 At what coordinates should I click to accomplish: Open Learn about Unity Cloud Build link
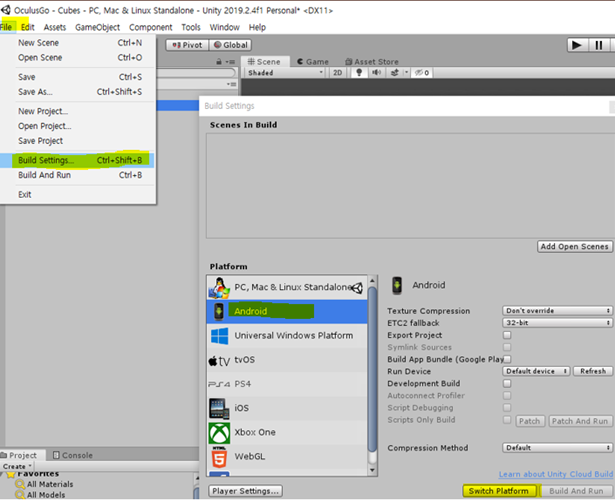[x=556, y=474]
